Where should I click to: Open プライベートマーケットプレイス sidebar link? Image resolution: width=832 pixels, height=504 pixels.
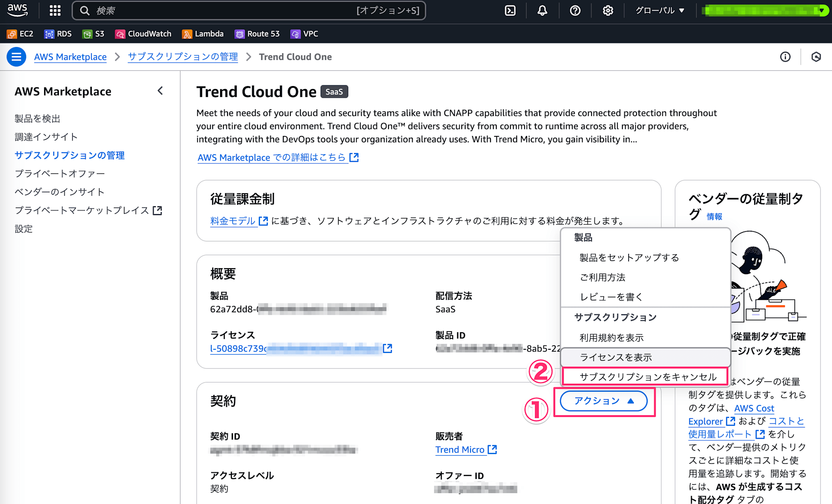[x=88, y=210]
